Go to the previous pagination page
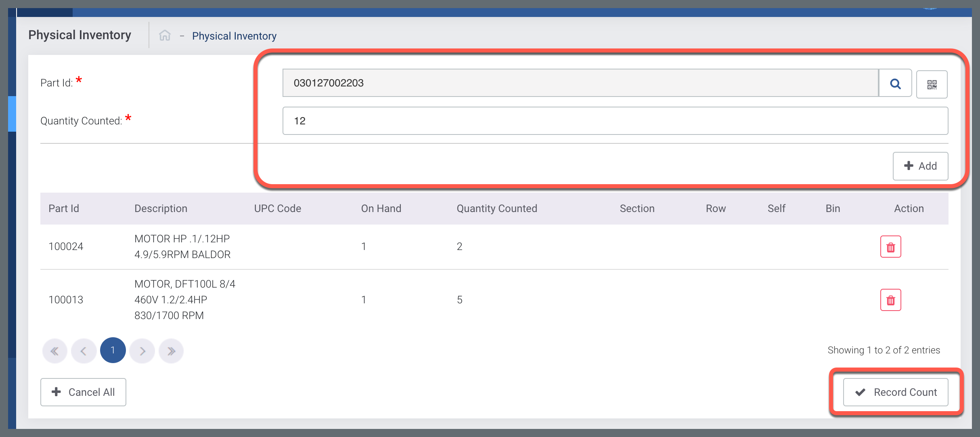The height and width of the screenshot is (437, 980). (x=84, y=351)
